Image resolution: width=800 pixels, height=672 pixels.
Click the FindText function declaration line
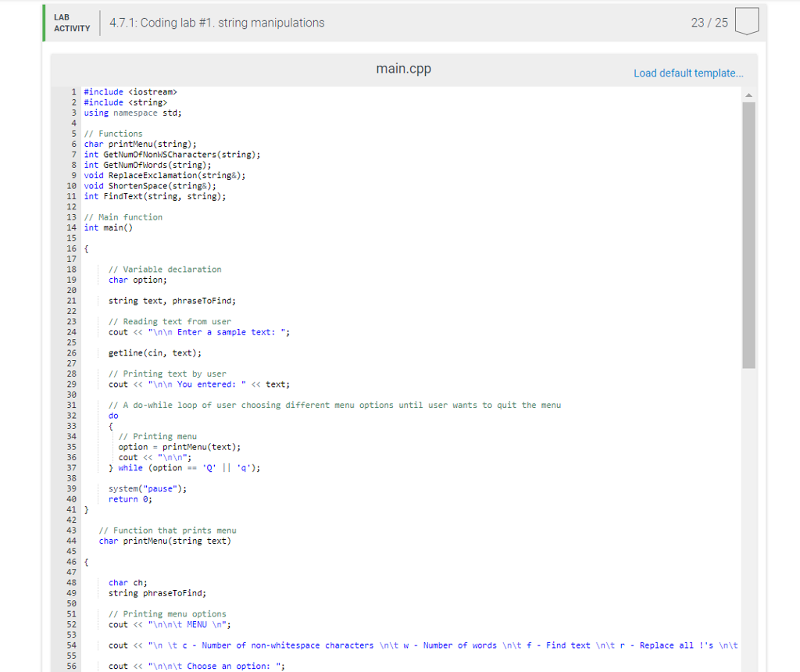pyautogui.click(x=155, y=196)
